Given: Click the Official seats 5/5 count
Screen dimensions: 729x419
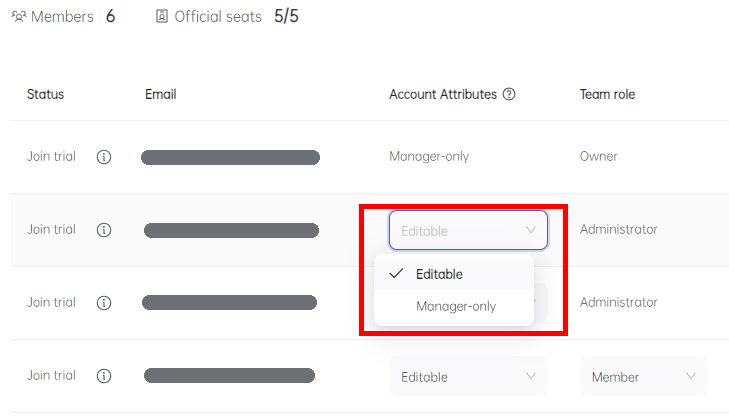Looking at the screenshot, I should (x=286, y=16).
